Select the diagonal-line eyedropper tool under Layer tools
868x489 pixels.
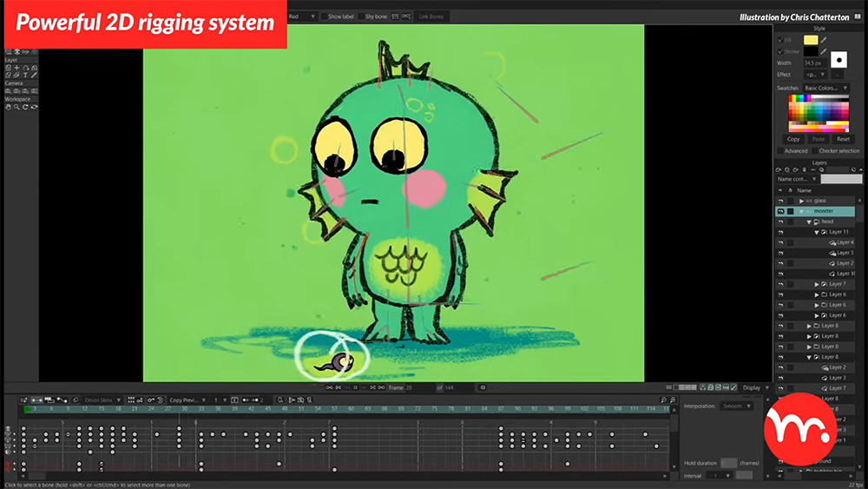coord(35,75)
